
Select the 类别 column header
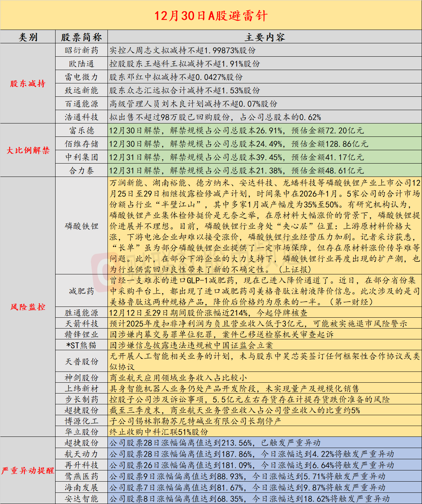[x=28, y=37]
